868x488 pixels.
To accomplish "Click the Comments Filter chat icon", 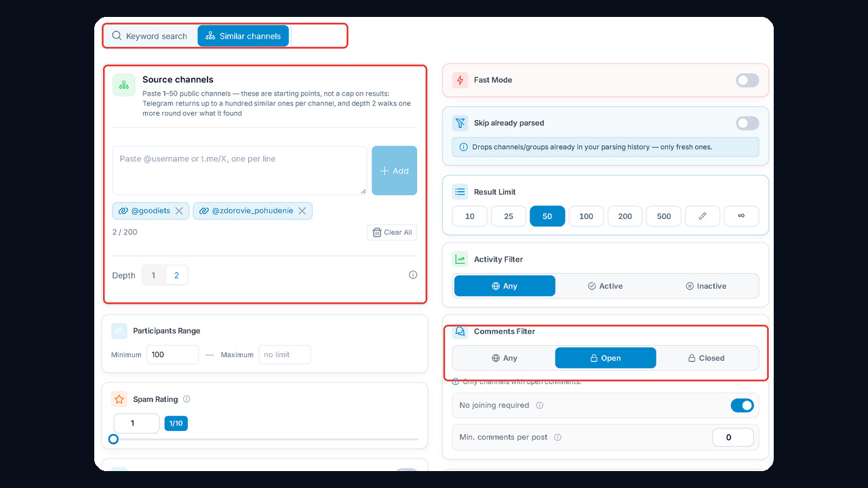I will coord(460,331).
